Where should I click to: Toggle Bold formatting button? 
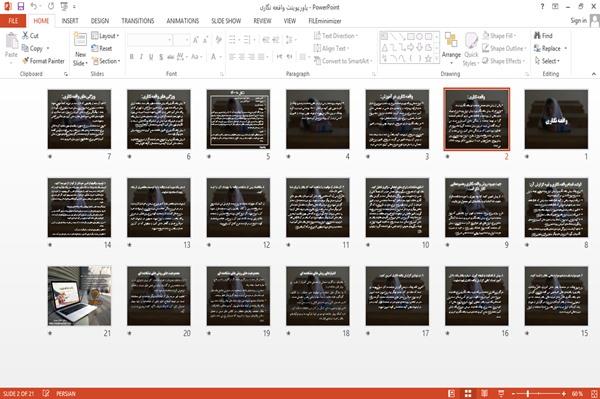[132, 57]
